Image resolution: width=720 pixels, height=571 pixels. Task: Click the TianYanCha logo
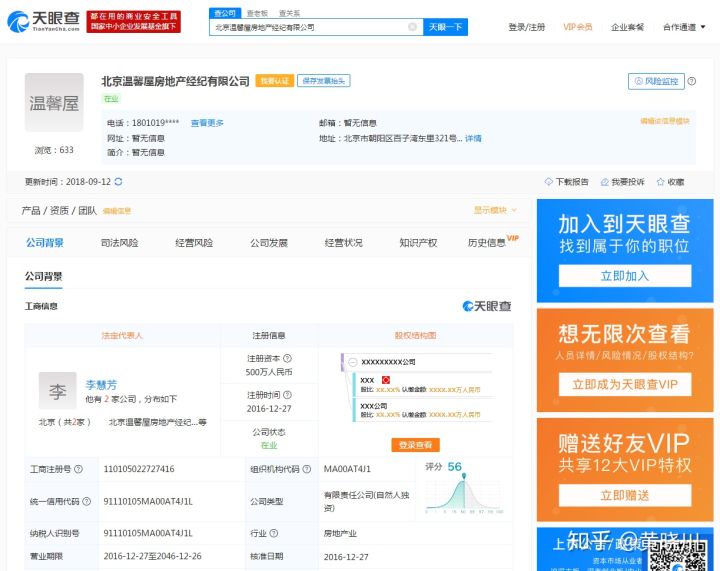44,22
